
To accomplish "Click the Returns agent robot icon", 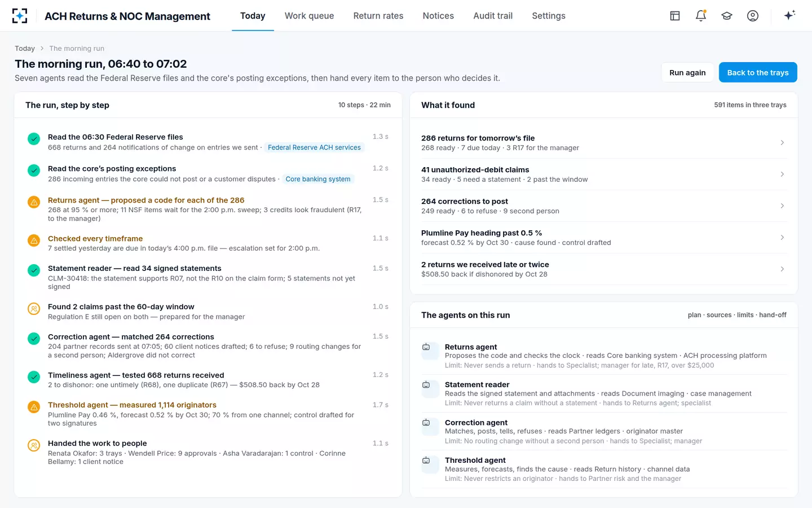I will [426, 347].
